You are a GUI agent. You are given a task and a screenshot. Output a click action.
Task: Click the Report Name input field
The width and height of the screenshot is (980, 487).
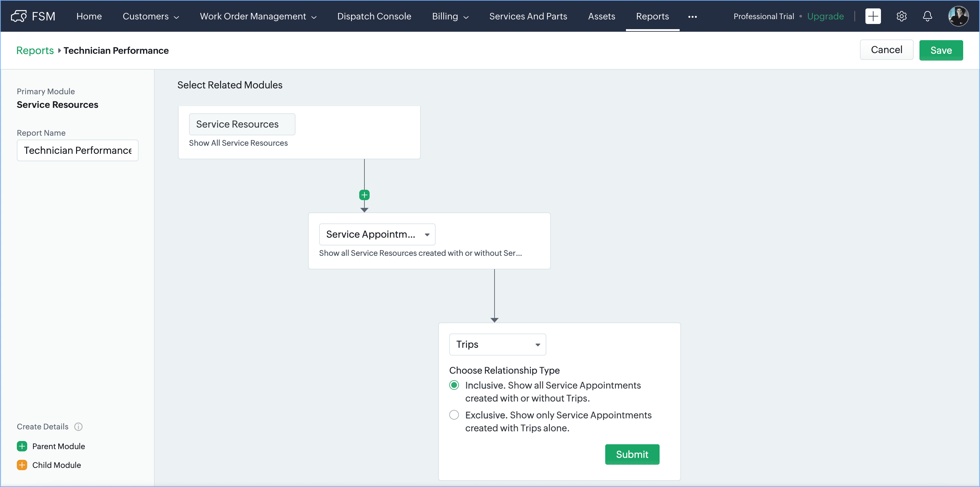[x=78, y=150]
